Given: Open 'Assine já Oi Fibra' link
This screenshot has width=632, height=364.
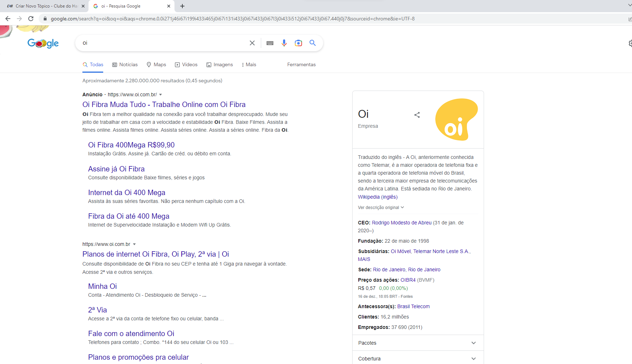Looking at the screenshot, I should [x=116, y=169].
